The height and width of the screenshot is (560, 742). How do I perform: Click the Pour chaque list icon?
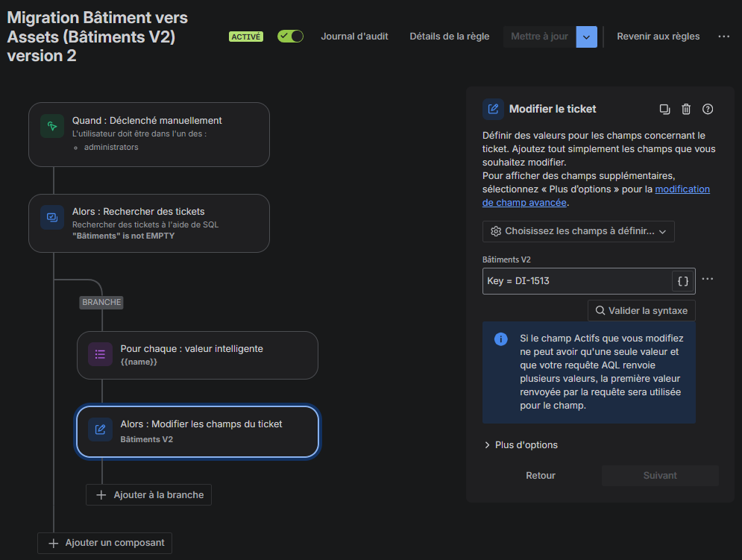101,354
